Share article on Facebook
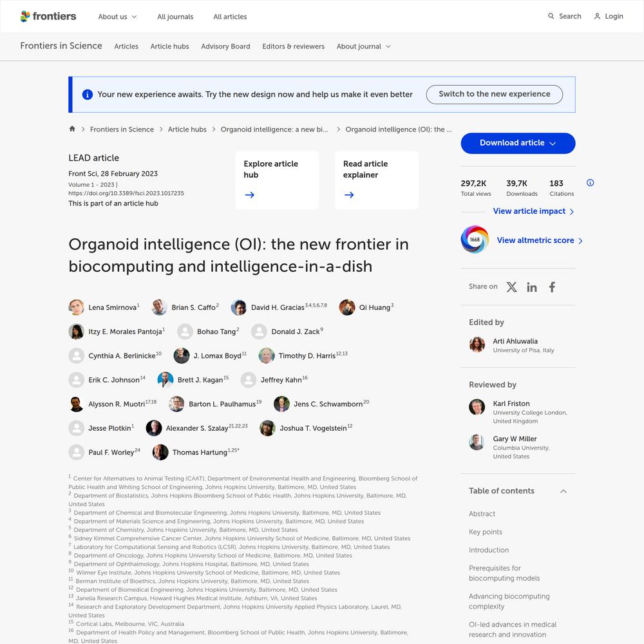The height and width of the screenshot is (644, 644). click(552, 287)
